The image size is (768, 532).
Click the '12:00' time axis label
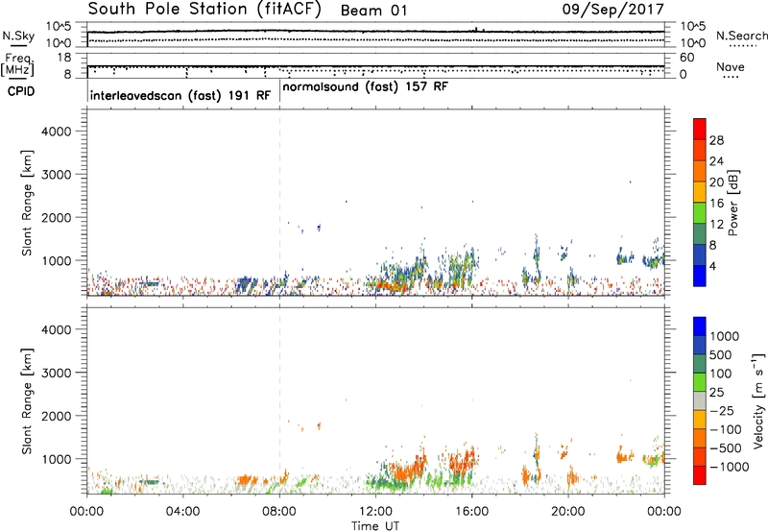click(375, 512)
